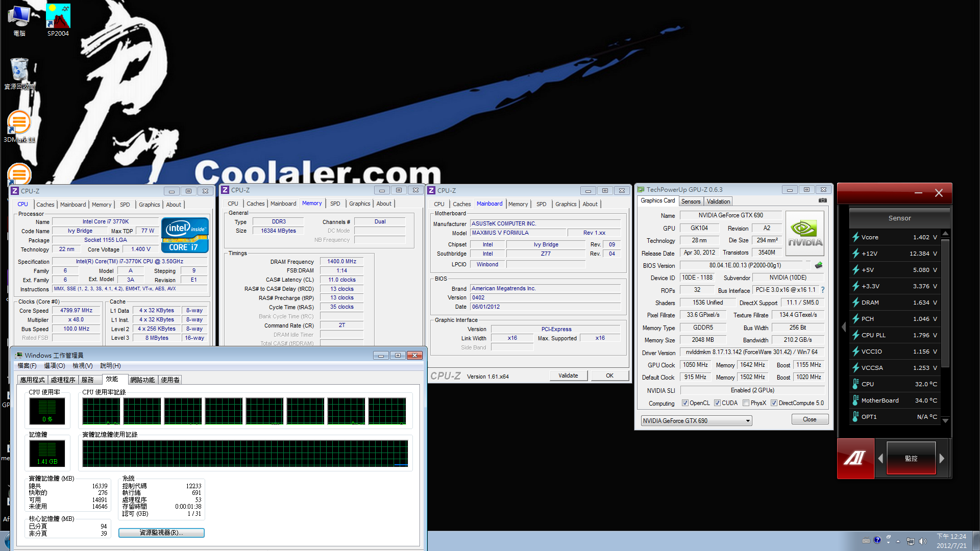The image size is (980, 551).
Task: Toggle the OpenCL checkbox in GPU-Z
Action: click(x=685, y=403)
